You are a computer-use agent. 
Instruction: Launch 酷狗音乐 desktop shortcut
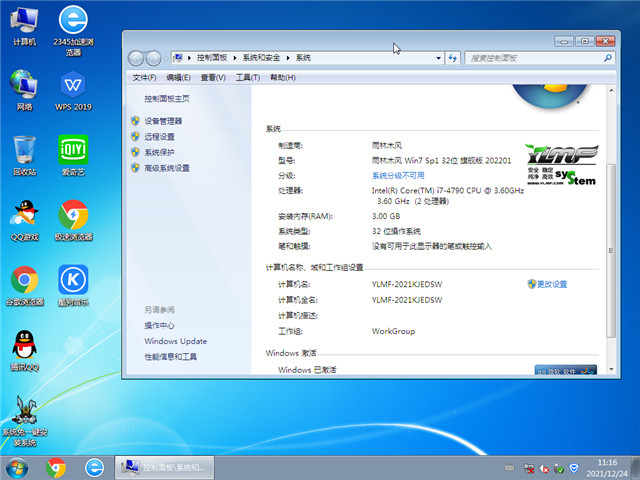coord(73,286)
